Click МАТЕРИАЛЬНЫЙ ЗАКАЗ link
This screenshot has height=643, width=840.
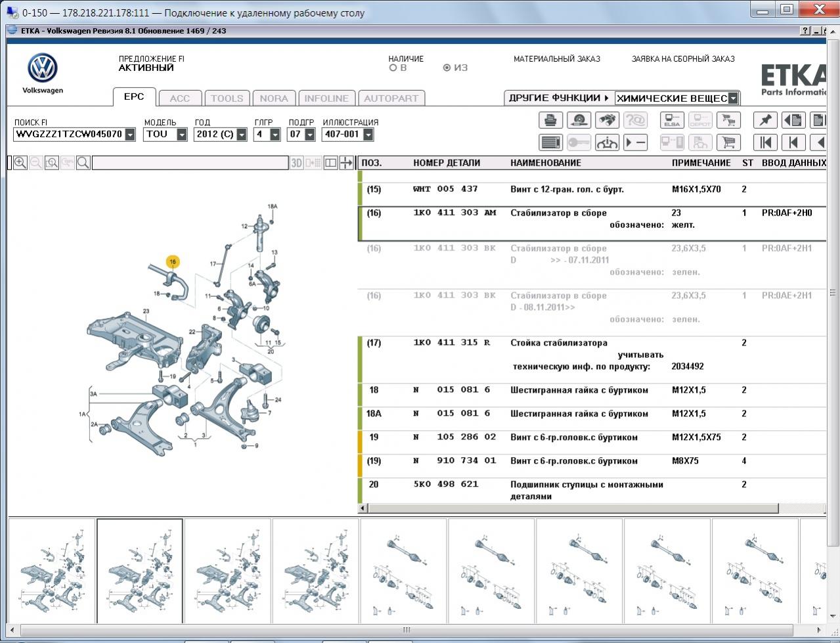pyautogui.click(x=557, y=59)
